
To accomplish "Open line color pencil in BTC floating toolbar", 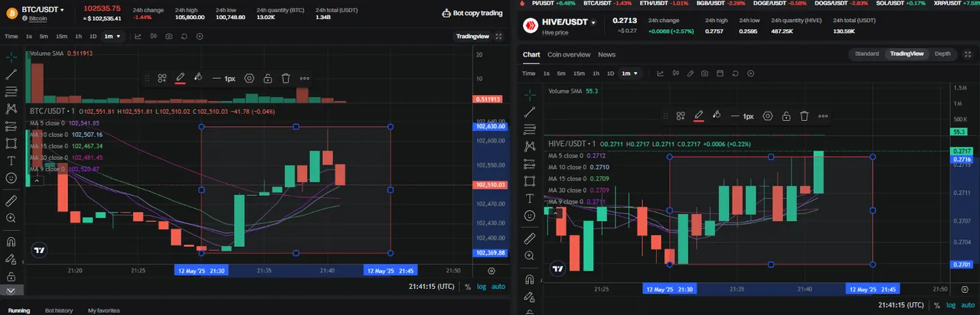I will [x=181, y=78].
